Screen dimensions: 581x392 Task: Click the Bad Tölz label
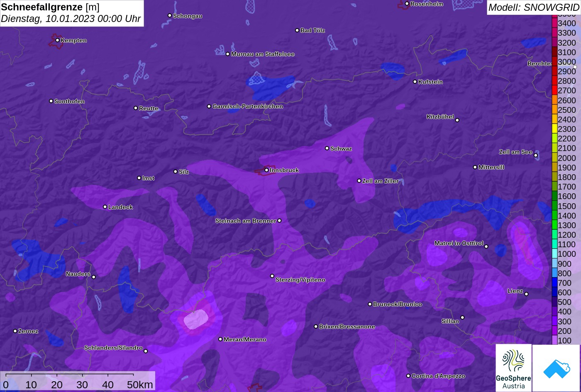312,30
